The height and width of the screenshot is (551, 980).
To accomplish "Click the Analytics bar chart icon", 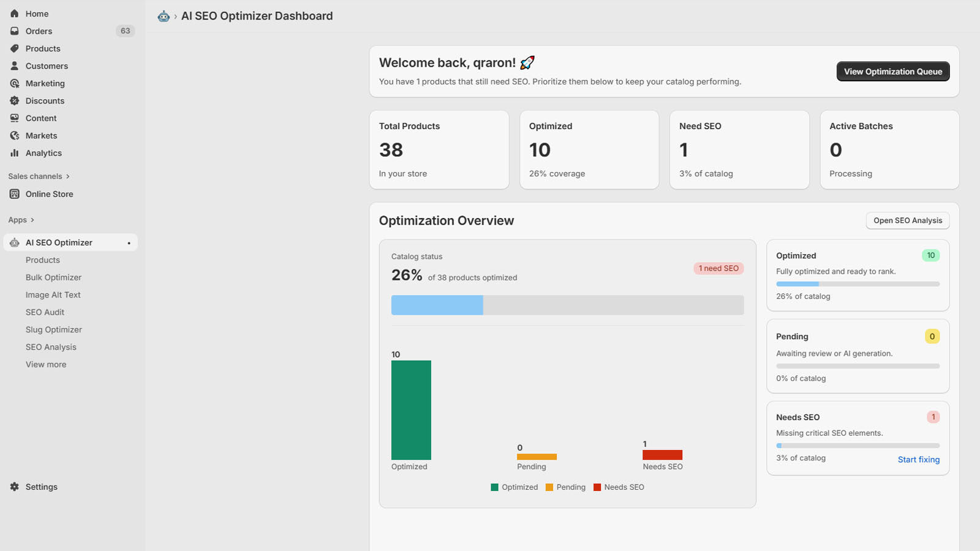I will pyautogui.click(x=15, y=153).
